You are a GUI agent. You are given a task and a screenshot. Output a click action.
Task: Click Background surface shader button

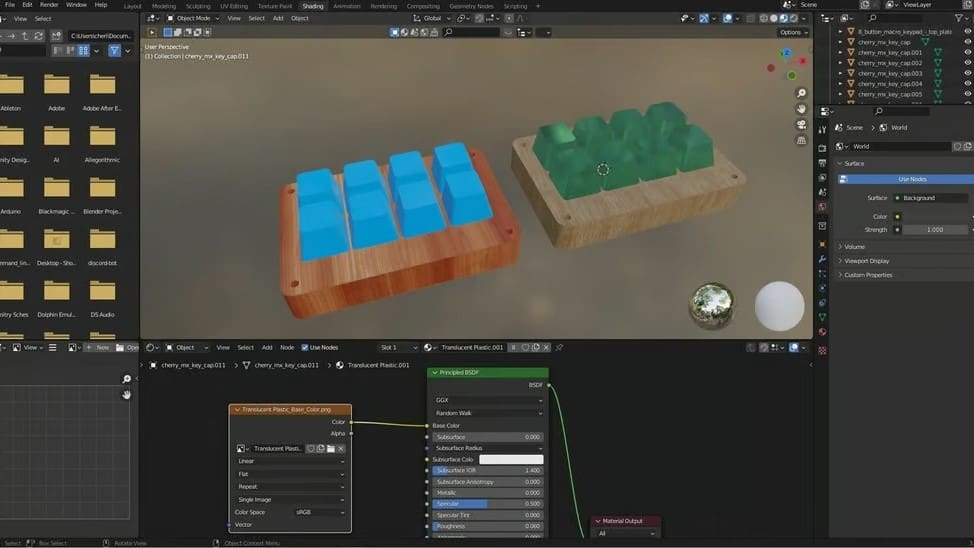[931, 198]
